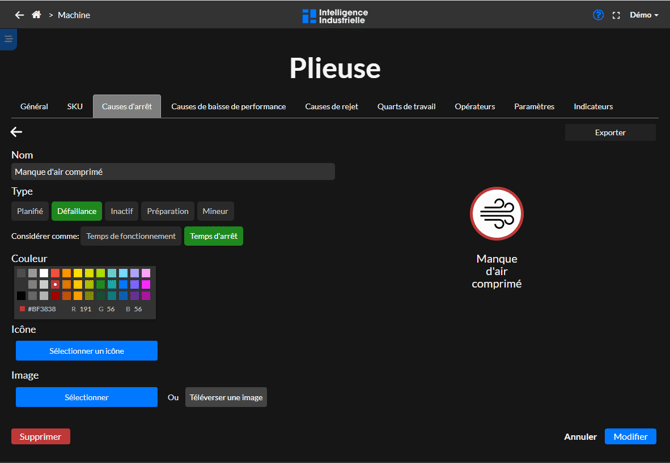
Task: Click the Intelligence Industrielle logo
Action: tap(335, 15)
